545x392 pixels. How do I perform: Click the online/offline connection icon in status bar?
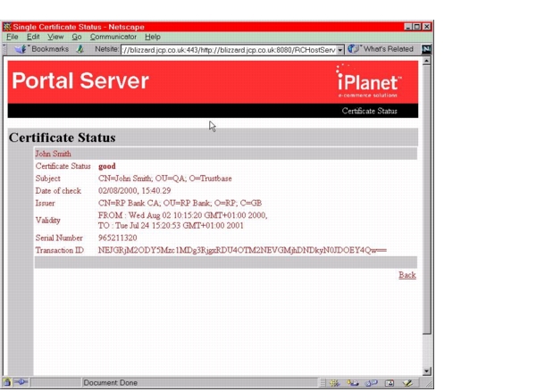pos(21,382)
